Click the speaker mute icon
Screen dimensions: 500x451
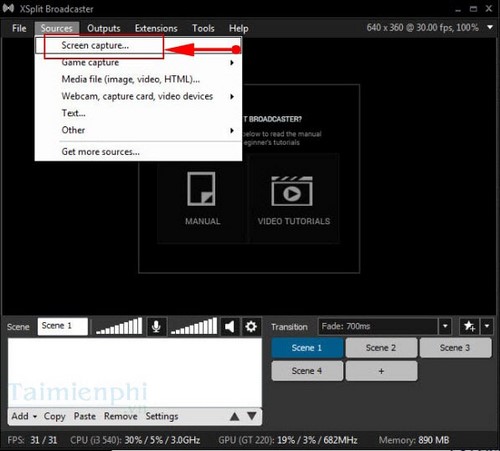click(230, 326)
